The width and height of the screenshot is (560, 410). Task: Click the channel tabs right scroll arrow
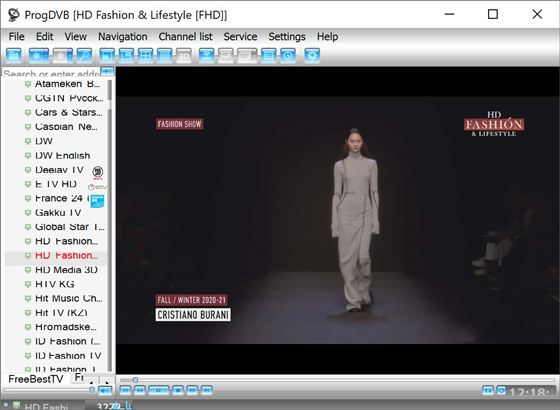[107, 382]
